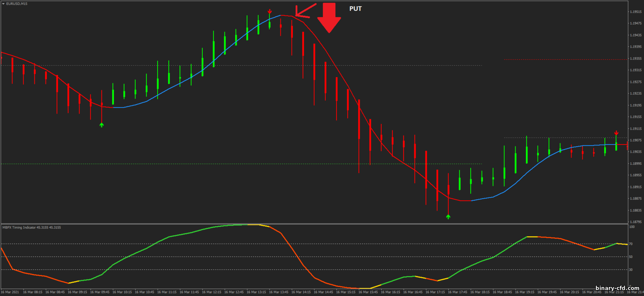The width and height of the screenshot is (644, 296).
Task: Click the red sell arrow near 21:15
Action: [x=616, y=133]
